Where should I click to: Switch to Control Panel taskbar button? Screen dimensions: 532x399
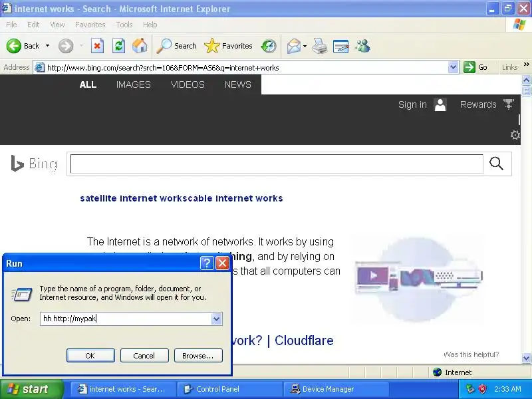coord(229,389)
